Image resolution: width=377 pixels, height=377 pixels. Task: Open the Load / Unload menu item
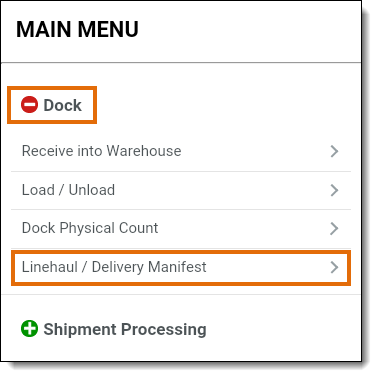click(x=181, y=190)
